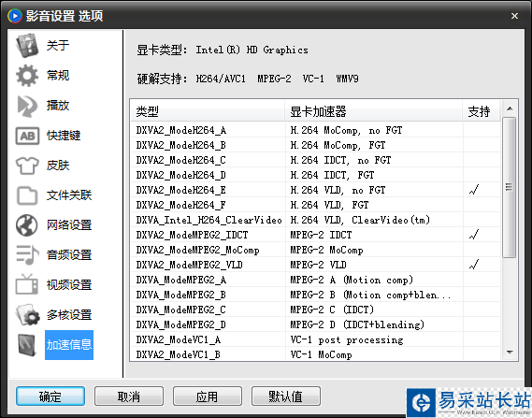Open 视频设置 page
This screenshot has width=532, height=418.
(x=69, y=285)
